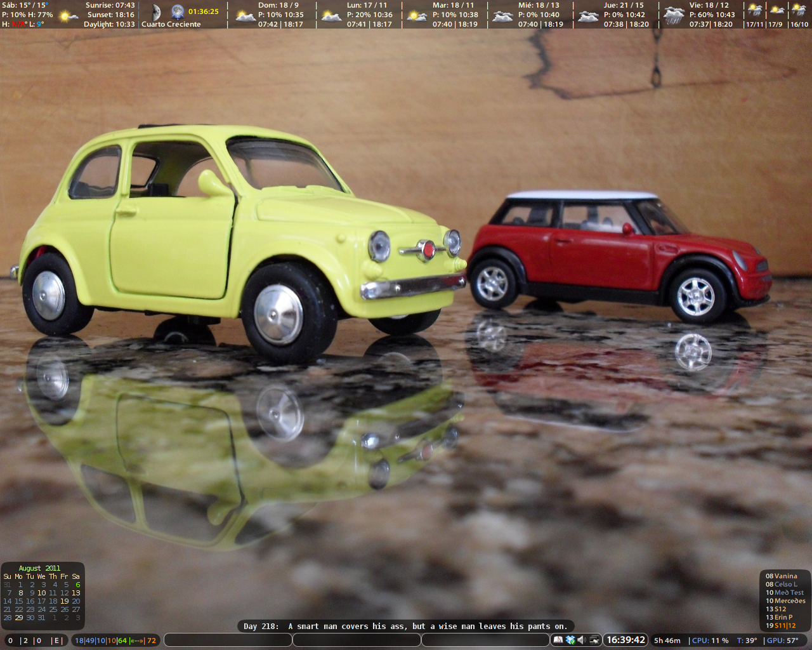Viewport: 812px width, 650px height.
Task: Click the "Jue: 21 / 15" forecast text
Action: (x=624, y=5)
